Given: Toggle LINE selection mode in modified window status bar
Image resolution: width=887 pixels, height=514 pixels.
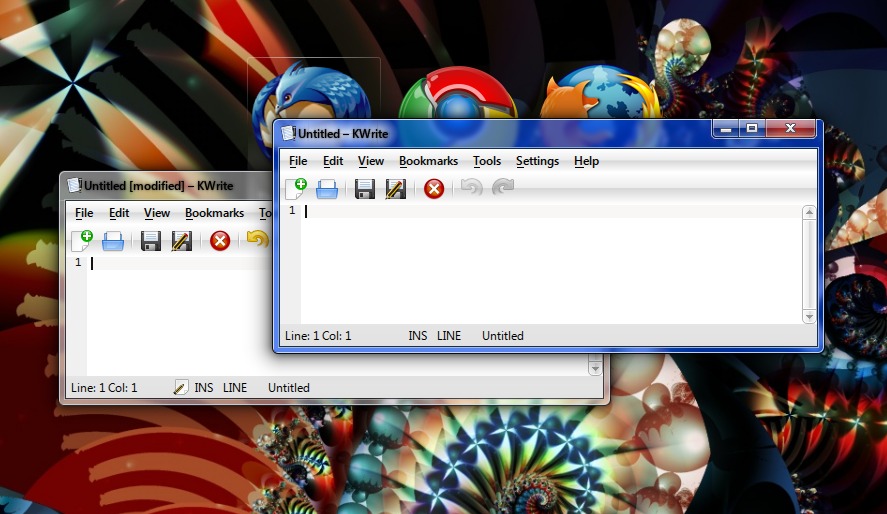Looking at the screenshot, I should pos(235,388).
